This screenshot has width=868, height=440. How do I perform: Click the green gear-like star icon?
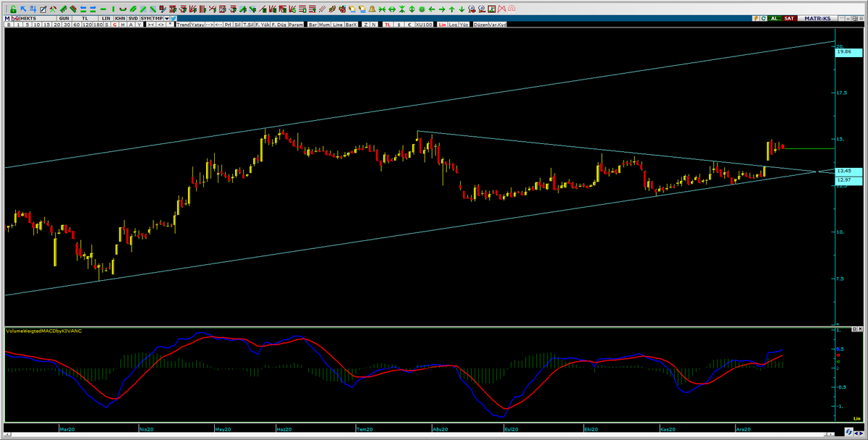coord(421,9)
